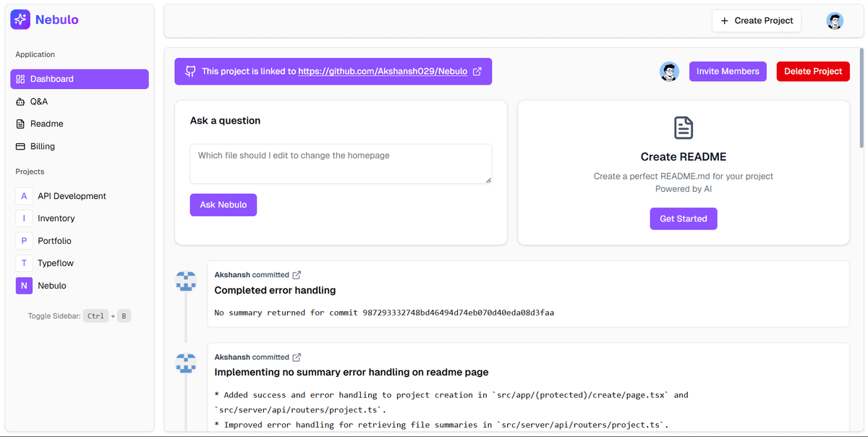Open the user profile avatar in top bar
Viewport: 868px width, 437px height.
[835, 21]
